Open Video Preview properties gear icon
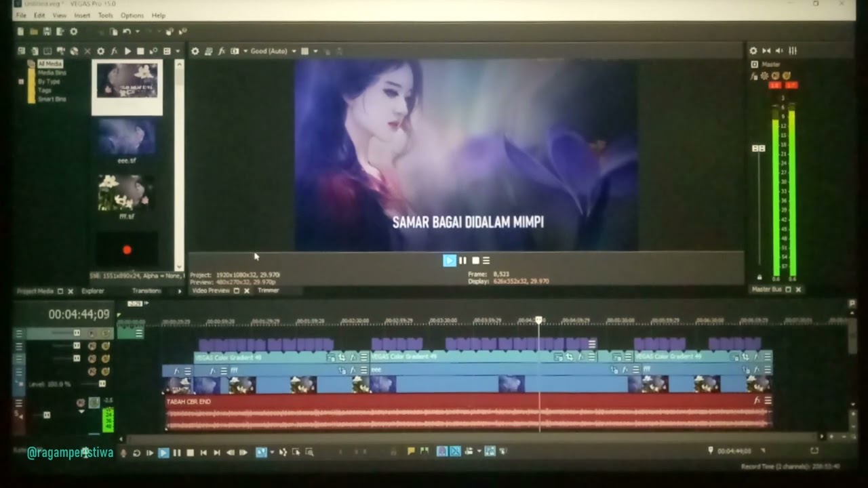Viewport: 868px width, 488px height. [195, 51]
